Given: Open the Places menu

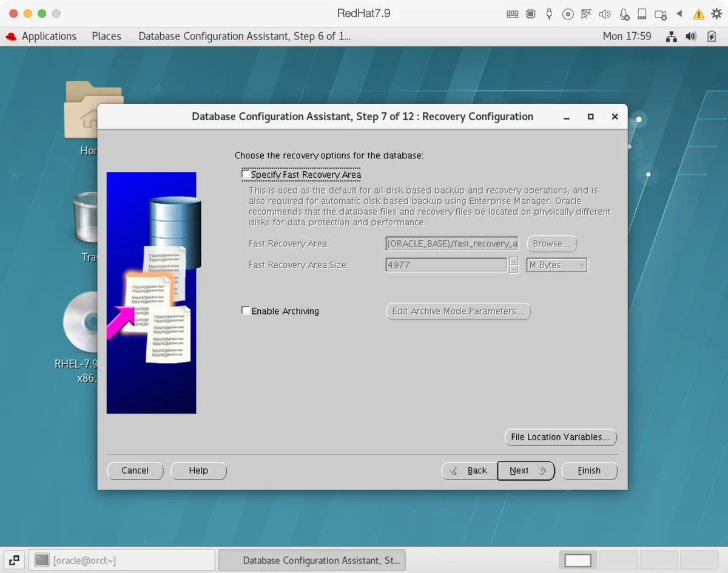Looking at the screenshot, I should 106,36.
